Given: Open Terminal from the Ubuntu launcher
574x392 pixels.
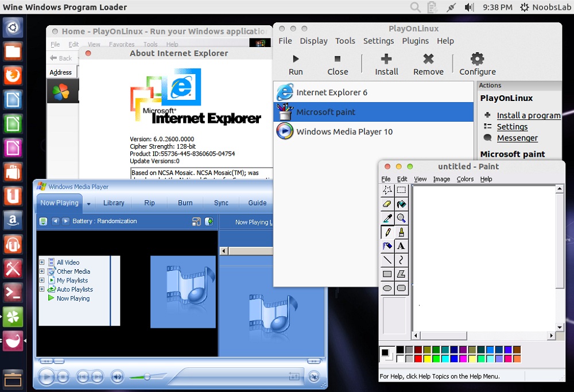Looking at the screenshot, I should point(13,293).
